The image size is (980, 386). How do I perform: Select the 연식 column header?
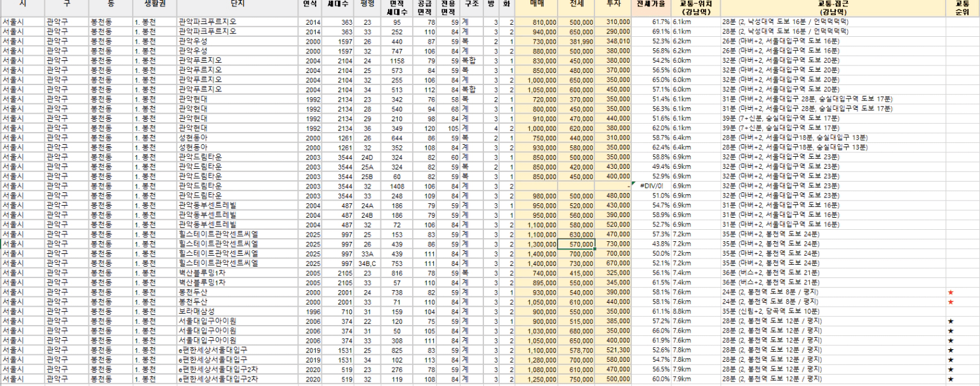[311, 4]
